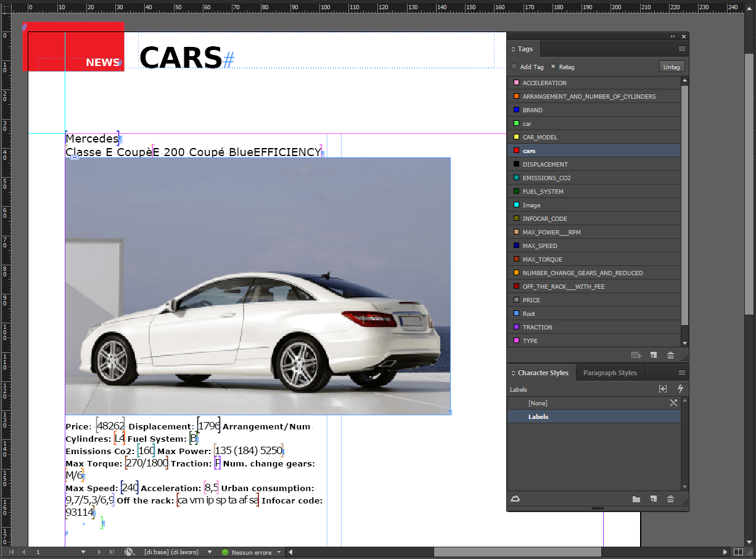Image resolution: width=756 pixels, height=559 pixels.
Task: Open the page number dropdown
Action: (x=83, y=551)
